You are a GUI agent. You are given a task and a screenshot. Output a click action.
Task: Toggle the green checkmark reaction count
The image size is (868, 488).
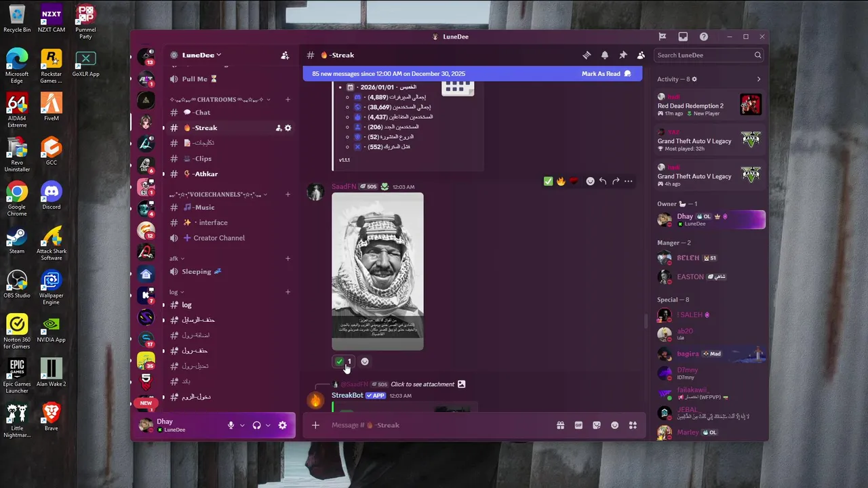pyautogui.click(x=343, y=362)
